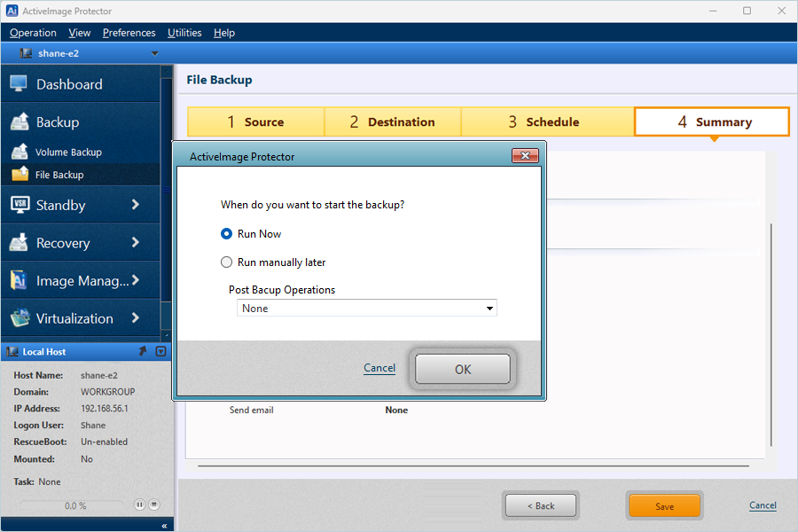The height and width of the screenshot is (532, 798).
Task: Click Cancel link at wizard bottom
Action: click(763, 505)
